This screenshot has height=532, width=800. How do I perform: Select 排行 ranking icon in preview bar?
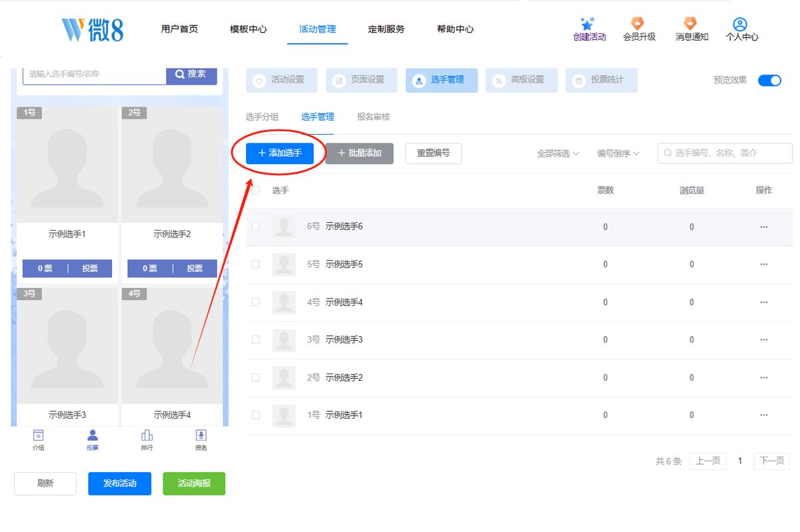(147, 435)
